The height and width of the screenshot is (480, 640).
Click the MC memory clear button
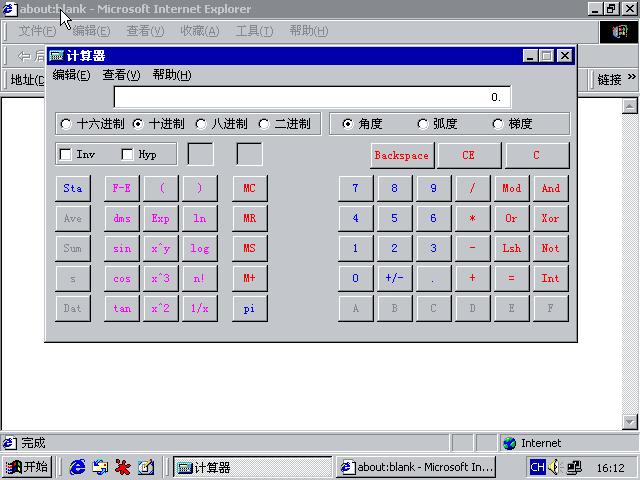click(x=249, y=188)
